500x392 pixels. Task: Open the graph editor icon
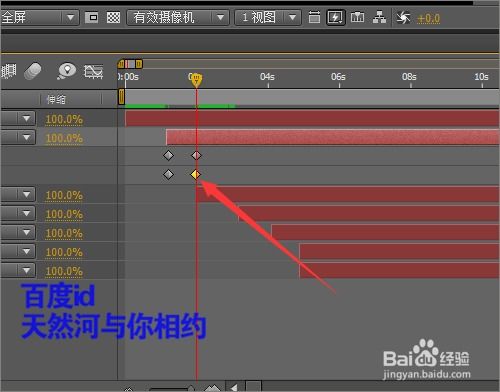93,71
